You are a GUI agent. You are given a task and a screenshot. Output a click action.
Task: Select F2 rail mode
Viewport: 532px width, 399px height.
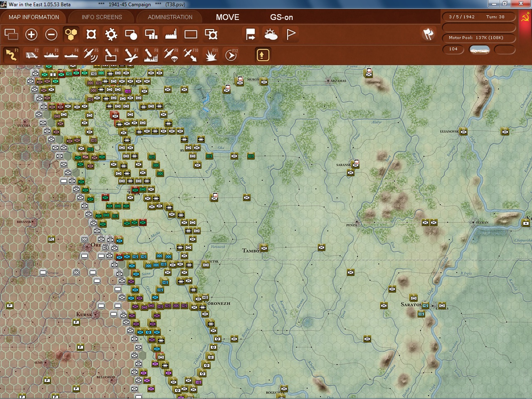tap(31, 54)
